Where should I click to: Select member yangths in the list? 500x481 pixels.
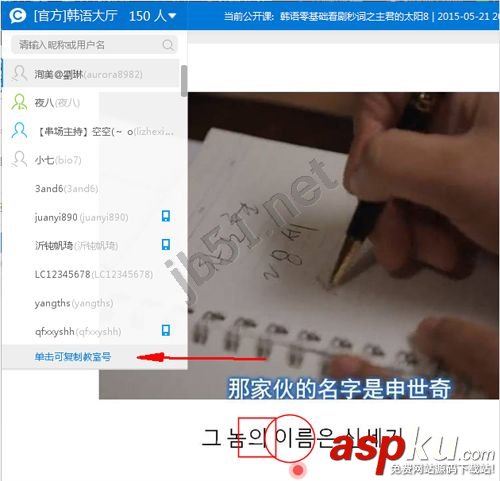coord(91,303)
